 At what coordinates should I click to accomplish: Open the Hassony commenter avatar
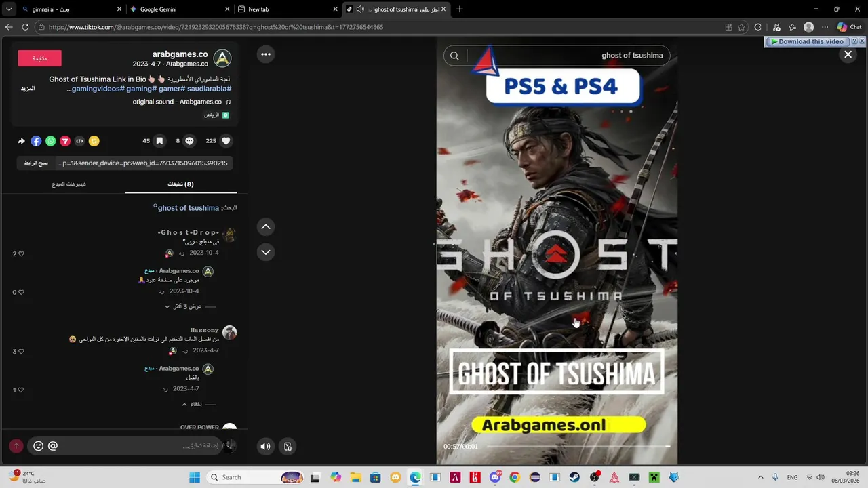pos(230,332)
